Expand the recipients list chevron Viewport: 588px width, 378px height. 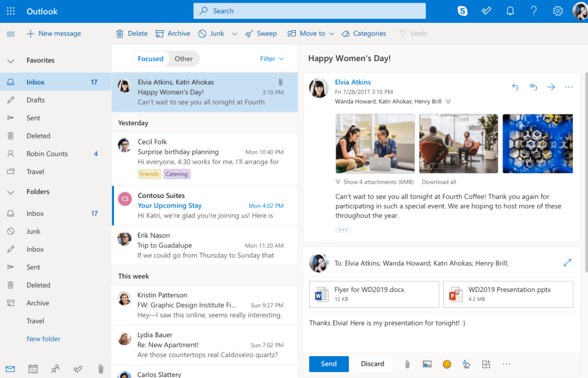(448, 101)
